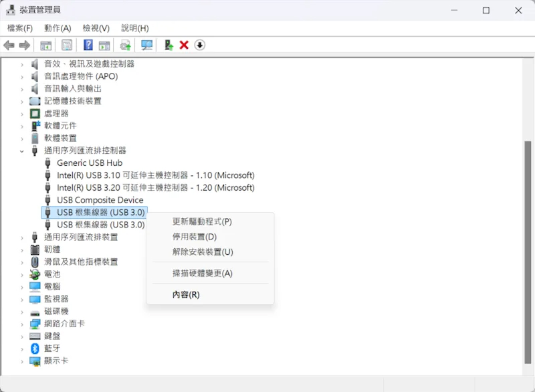535x392 pixels.
Task: Click the 電池 battery icon
Action: point(35,274)
